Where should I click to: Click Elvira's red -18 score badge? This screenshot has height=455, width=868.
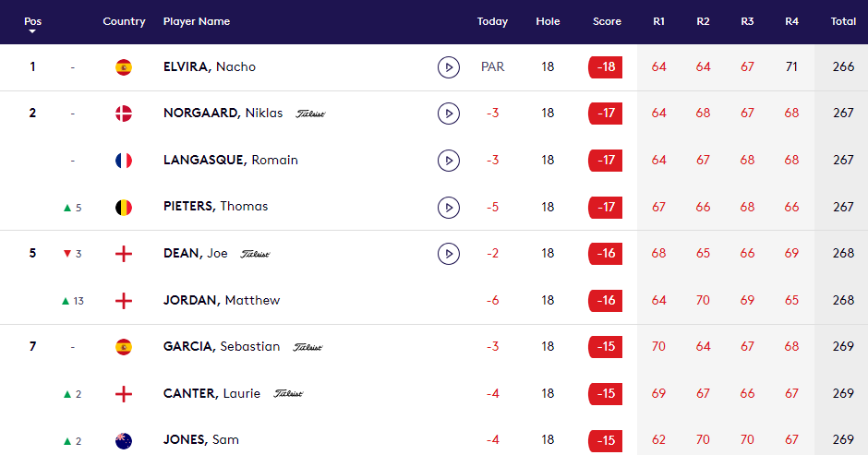tap(606, 67)
